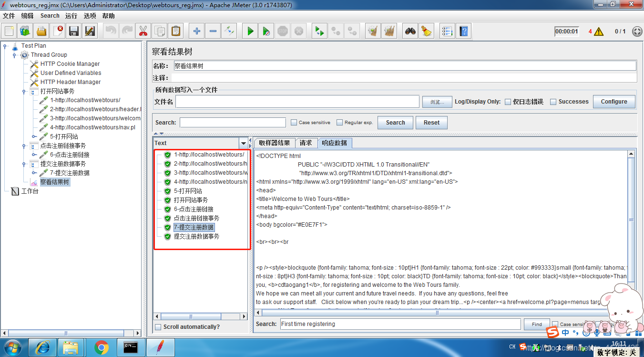This screenshot has height=357, width=644.
Task: Expand the 6-点击注册链接 node
Action: pos(34,155)
